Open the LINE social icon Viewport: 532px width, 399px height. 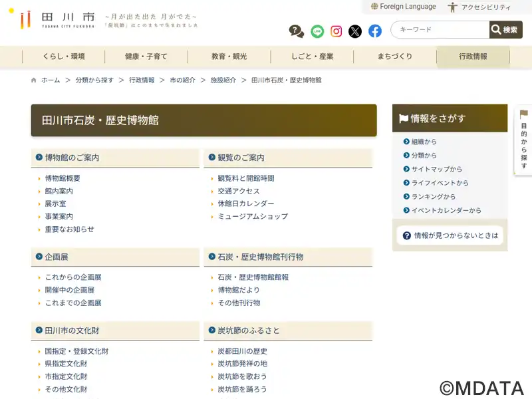point(317,31)
